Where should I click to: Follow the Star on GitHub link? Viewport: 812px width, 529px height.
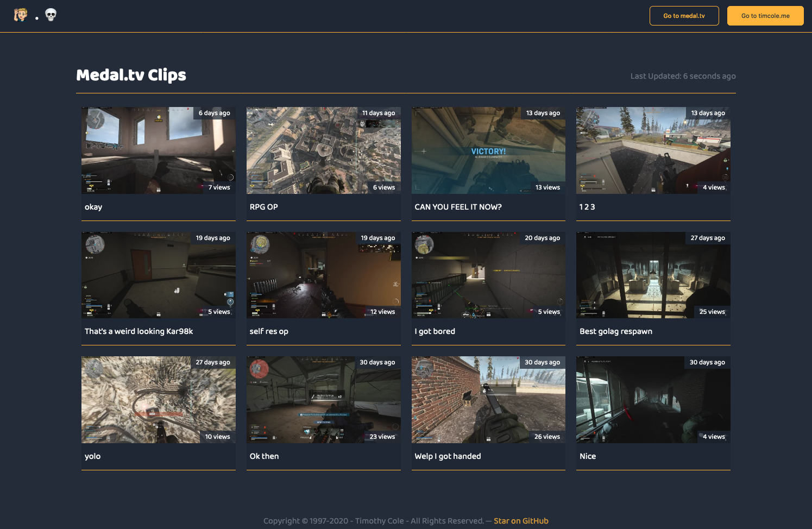521,521
